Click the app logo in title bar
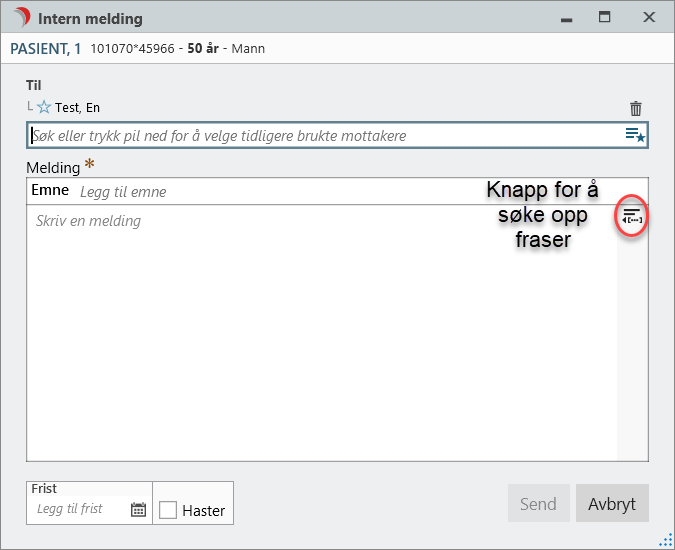The image size is (675, 550). pos(21,18)
